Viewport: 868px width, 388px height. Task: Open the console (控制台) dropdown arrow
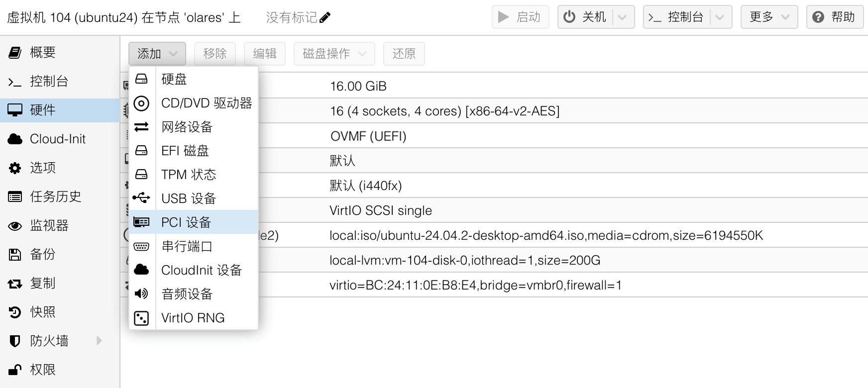point(720,17)
